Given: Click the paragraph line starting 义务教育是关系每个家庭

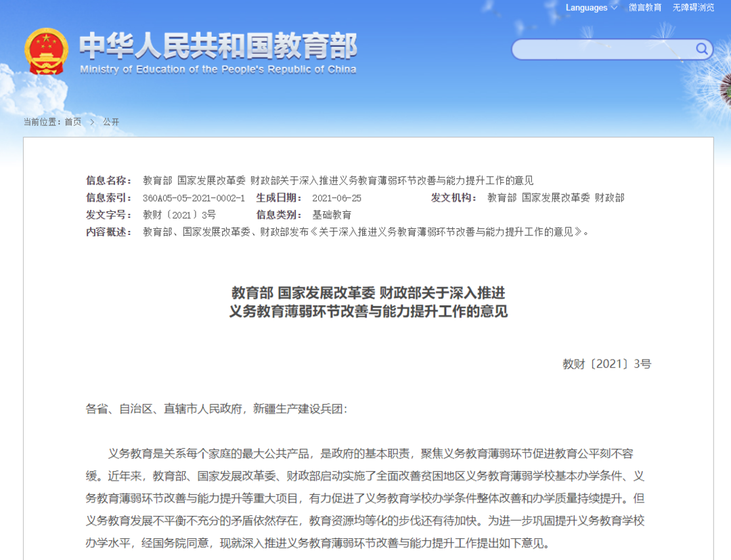Looking at the screenshot, I should click(371, 454).
